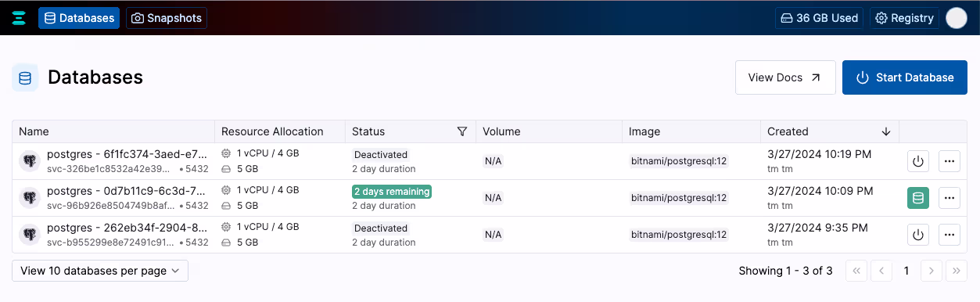Viewport: 980px width, 302px height.
Task: Open database postgres - 262eb34f-2904
Action: click(x=127, y=228)
